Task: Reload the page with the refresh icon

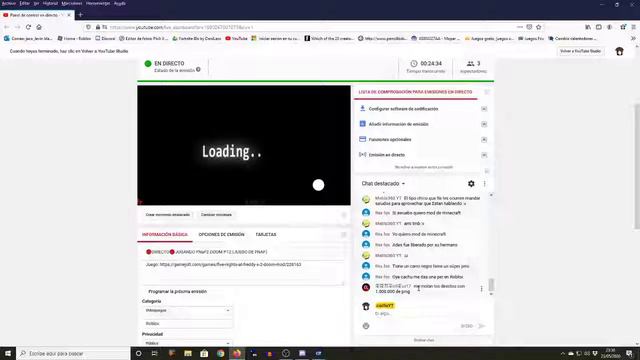Action: pos(28,27)
